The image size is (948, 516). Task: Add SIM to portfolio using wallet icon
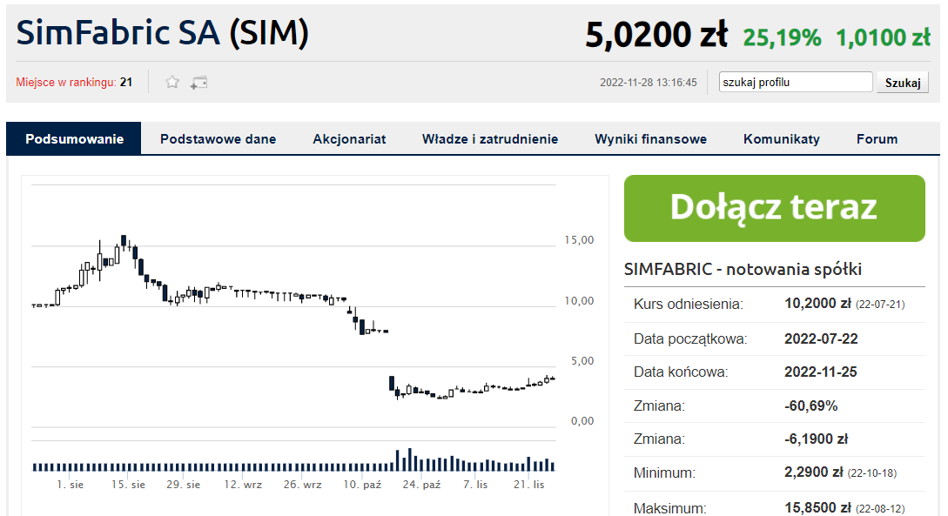pyautogui.click(x=199, y=83)
